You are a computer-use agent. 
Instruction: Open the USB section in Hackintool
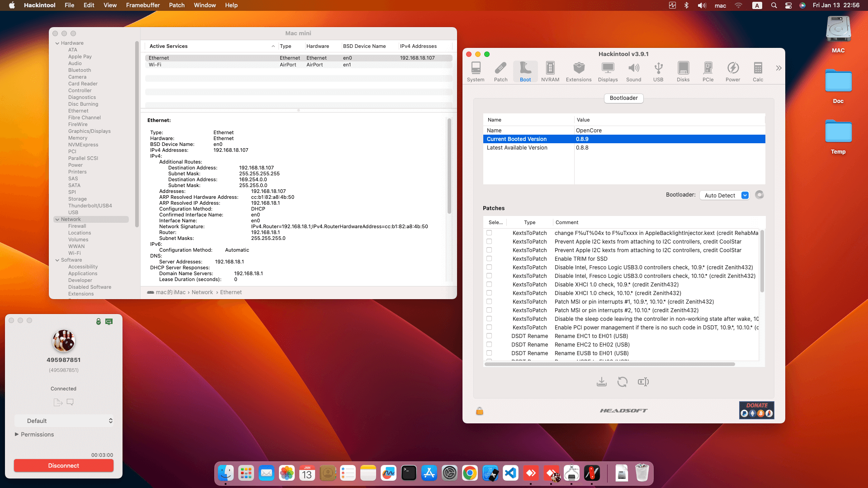tap(658, 71)
